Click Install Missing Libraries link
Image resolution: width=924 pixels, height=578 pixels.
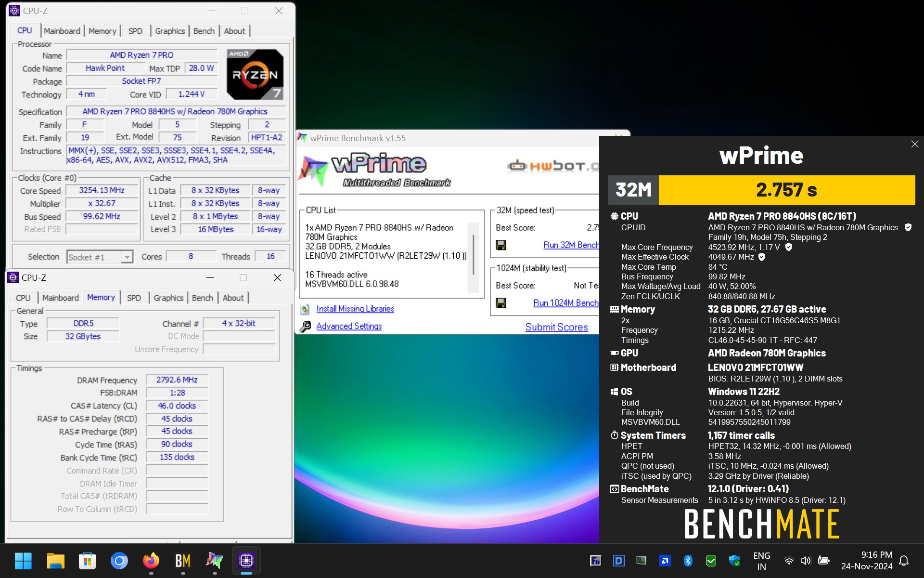[x=355, y=309]
